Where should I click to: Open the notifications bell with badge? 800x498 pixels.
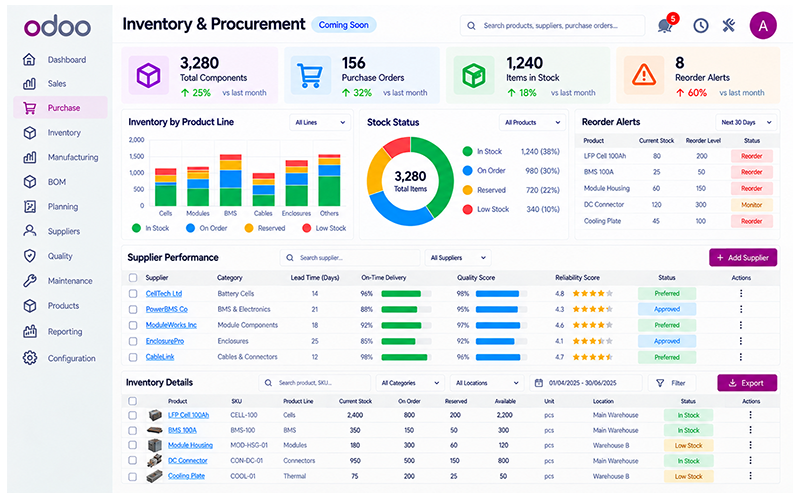click(667, 24)
